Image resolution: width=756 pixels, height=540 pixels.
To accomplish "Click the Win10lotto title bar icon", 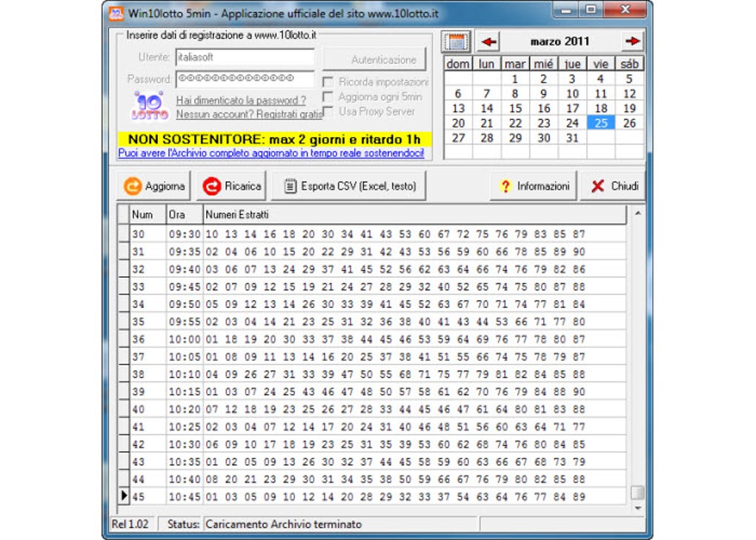I will tap(116, 13).
